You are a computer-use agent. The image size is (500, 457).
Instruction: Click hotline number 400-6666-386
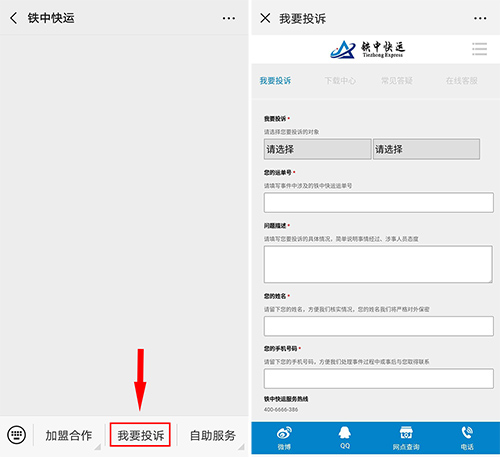coord(281,409)
